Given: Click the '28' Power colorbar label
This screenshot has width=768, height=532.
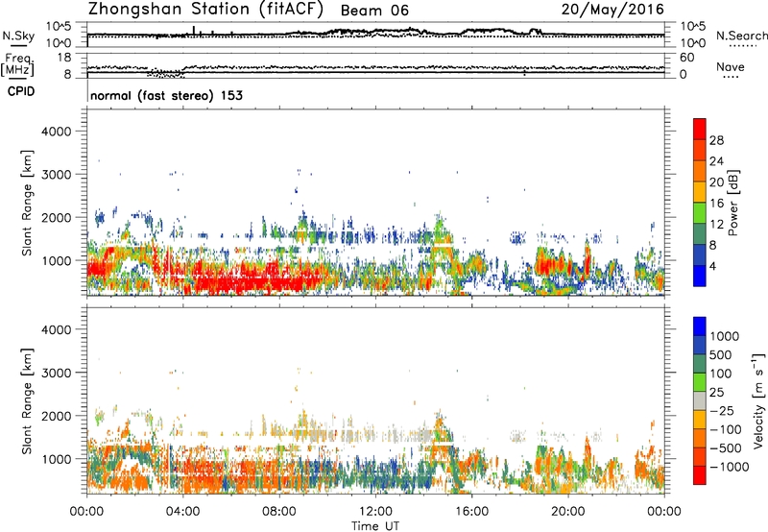Looking at the screenshot, I should [716, 140].
